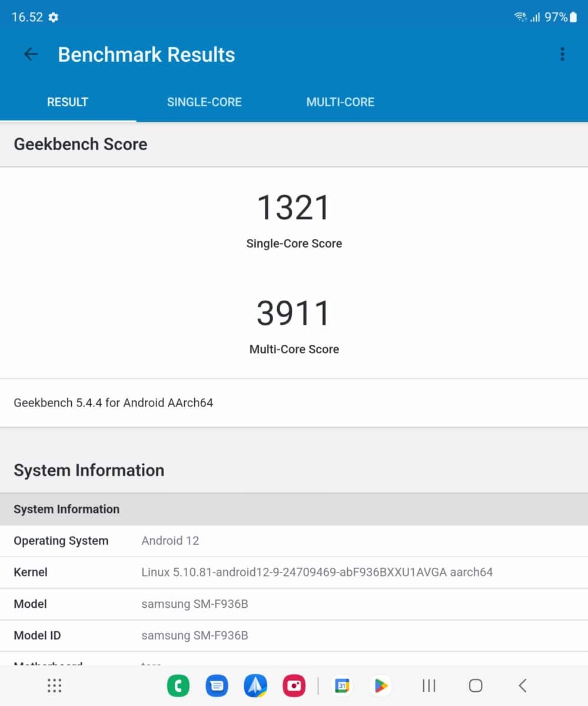
Task: Select the RESULT tab
Action: [68, 102]
